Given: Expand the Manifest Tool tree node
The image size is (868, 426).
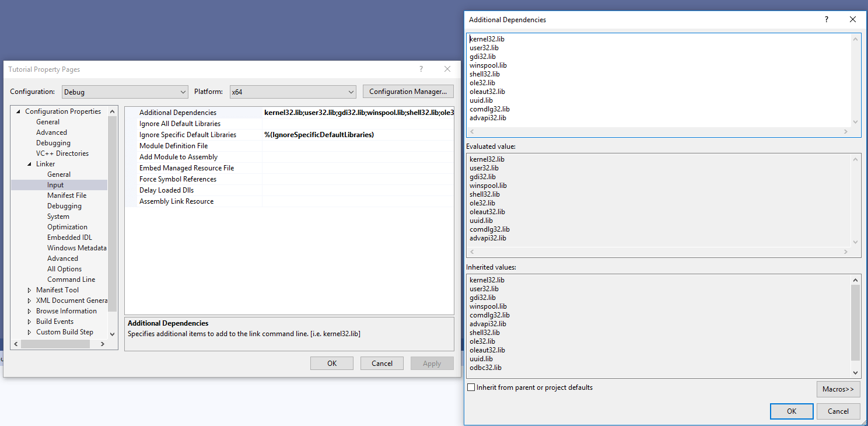Looking at the screenshot, I should coord(30,289).
